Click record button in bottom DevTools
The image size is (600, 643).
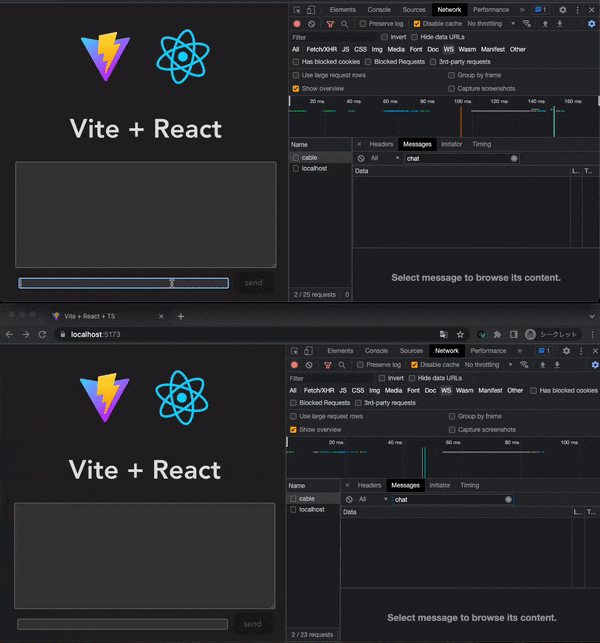pos(294,365)
